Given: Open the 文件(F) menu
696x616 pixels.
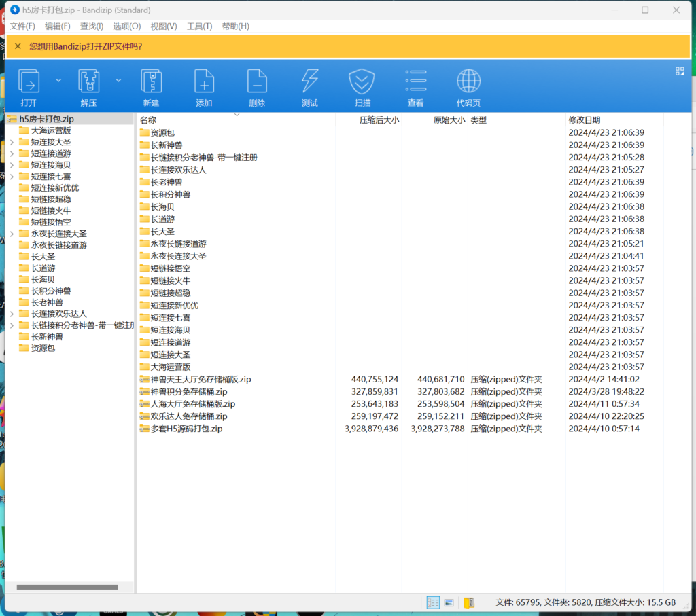Looking at the screenshot, I should pyautogui.click(x=22, y=26).
